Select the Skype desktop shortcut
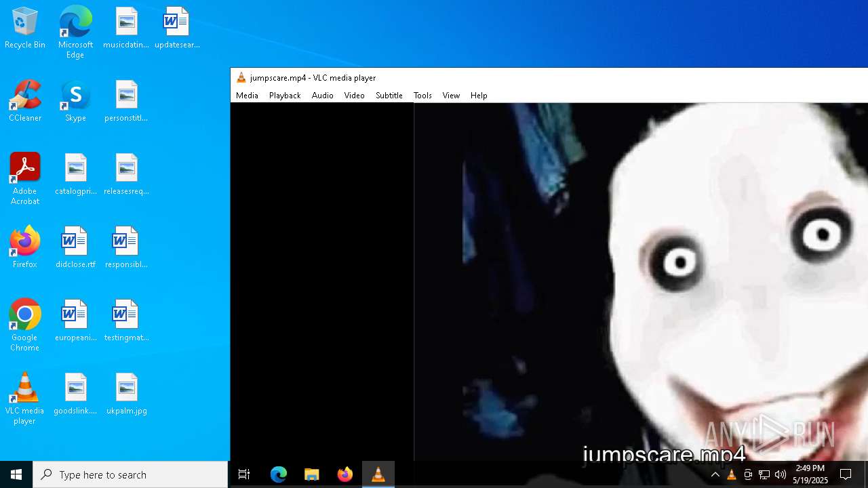Screen dimensions: 868x488 tap(75, 102)
